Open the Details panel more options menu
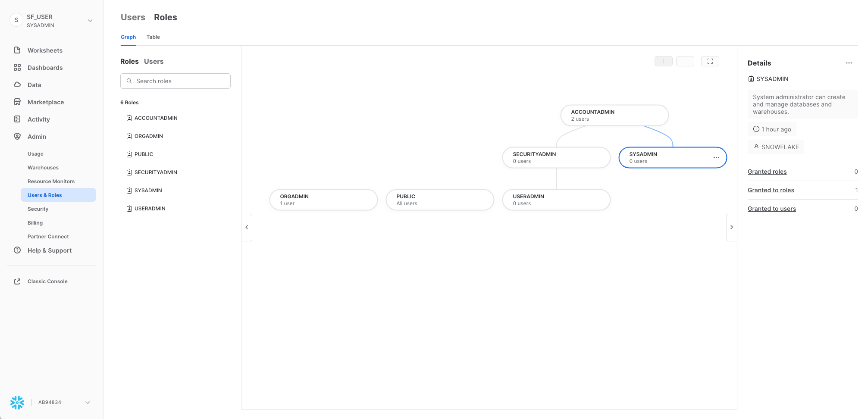The height and width of the screenshot is (419, 868). point(849,63)
